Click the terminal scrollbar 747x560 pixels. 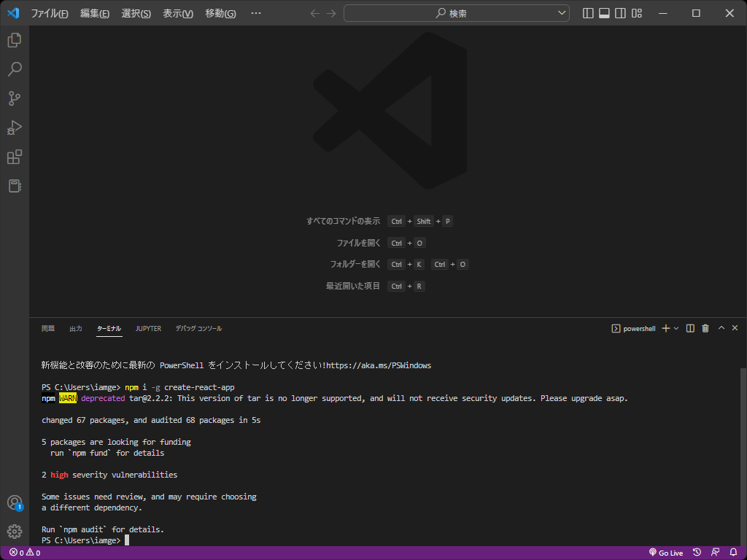(x=743, y=456)
